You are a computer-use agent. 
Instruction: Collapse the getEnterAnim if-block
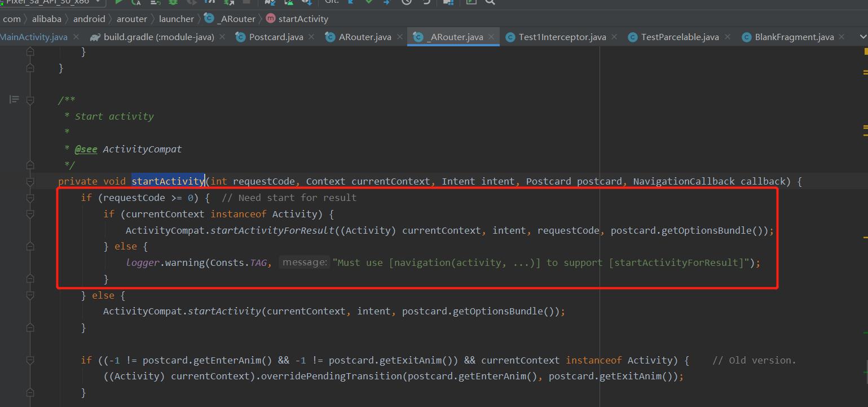(x=30, y=360)
